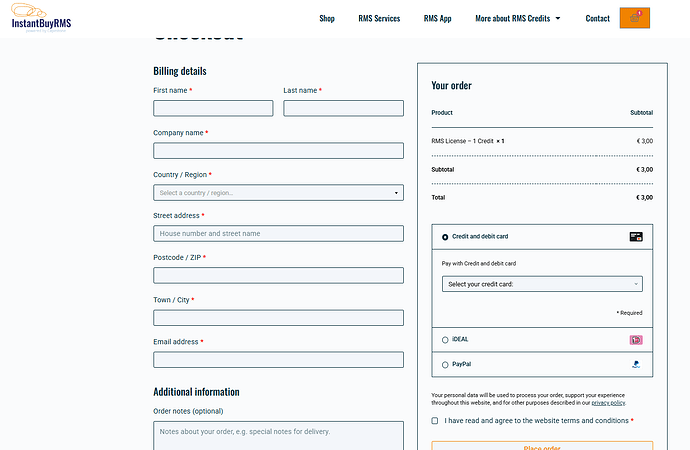This screenshot has width=690, height=450.
Task: Select iDEAL payment method
Action: pyautogui.click(x=445, y=340)
